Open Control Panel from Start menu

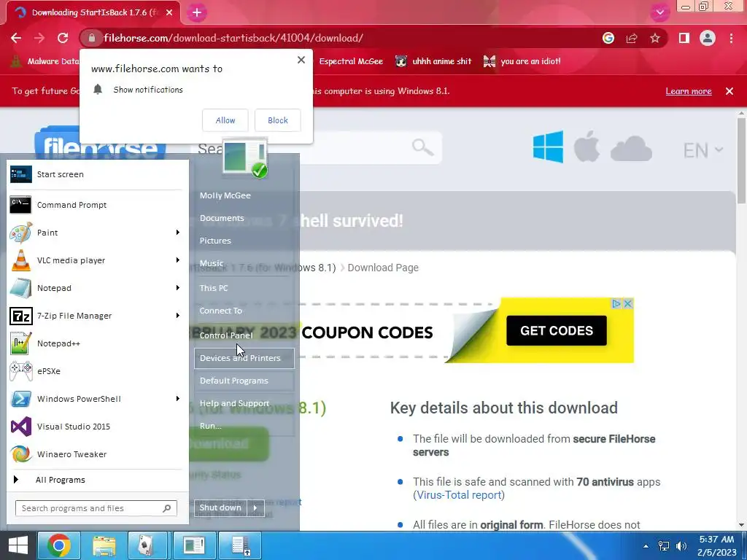click(x=244, y=335)
